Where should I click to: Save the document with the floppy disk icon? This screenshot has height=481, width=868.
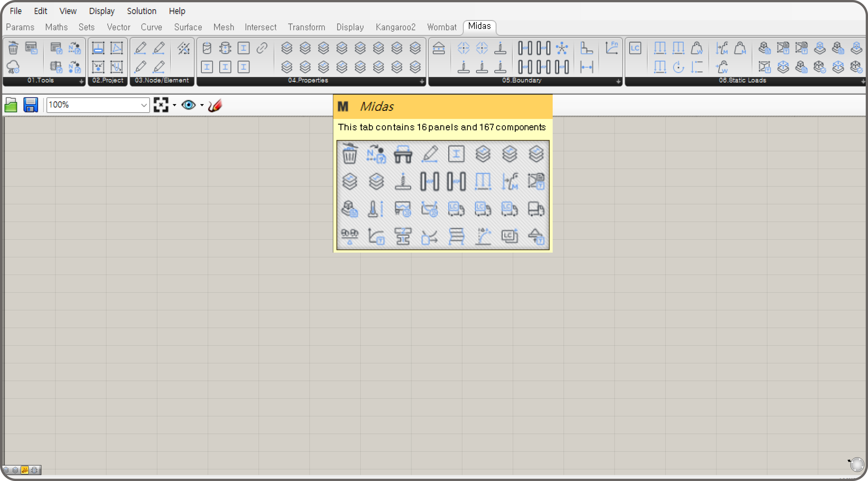31,105
